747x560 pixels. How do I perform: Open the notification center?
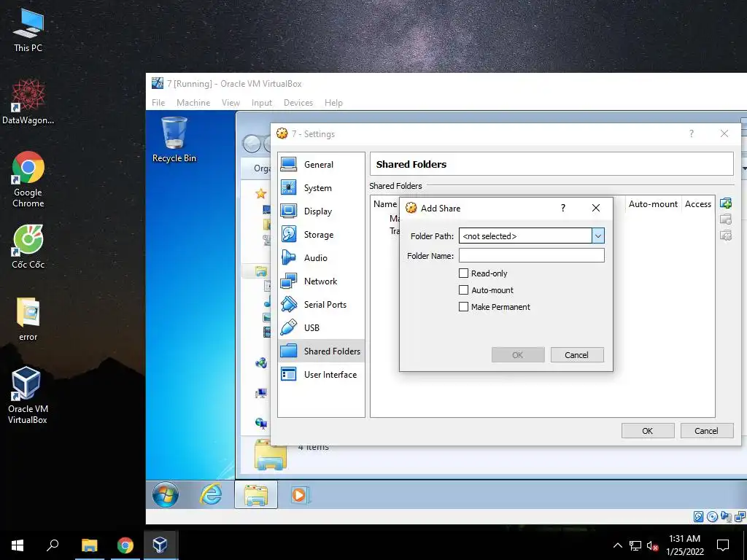pyautogui.click(x=723, y=545)
